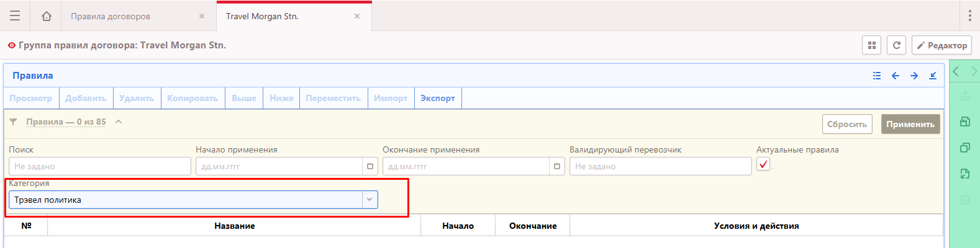Open the grid view icon button
The image size is (980, 248).
coord(872,45)
